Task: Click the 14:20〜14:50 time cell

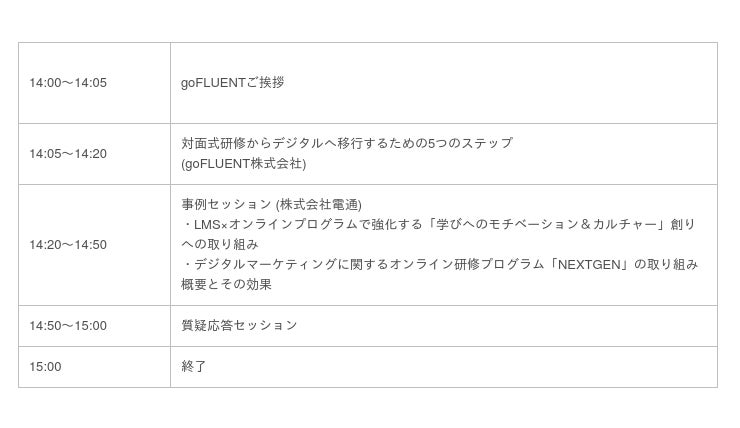Action: tap(68, 245)
